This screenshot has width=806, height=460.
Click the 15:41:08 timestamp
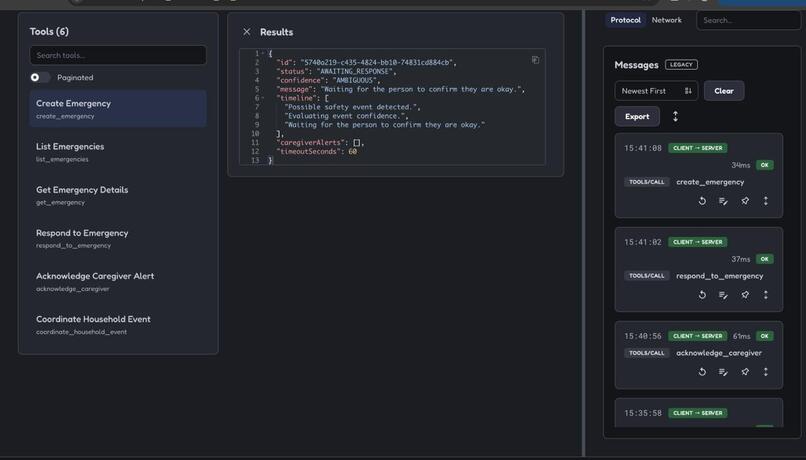click(643, 148)
